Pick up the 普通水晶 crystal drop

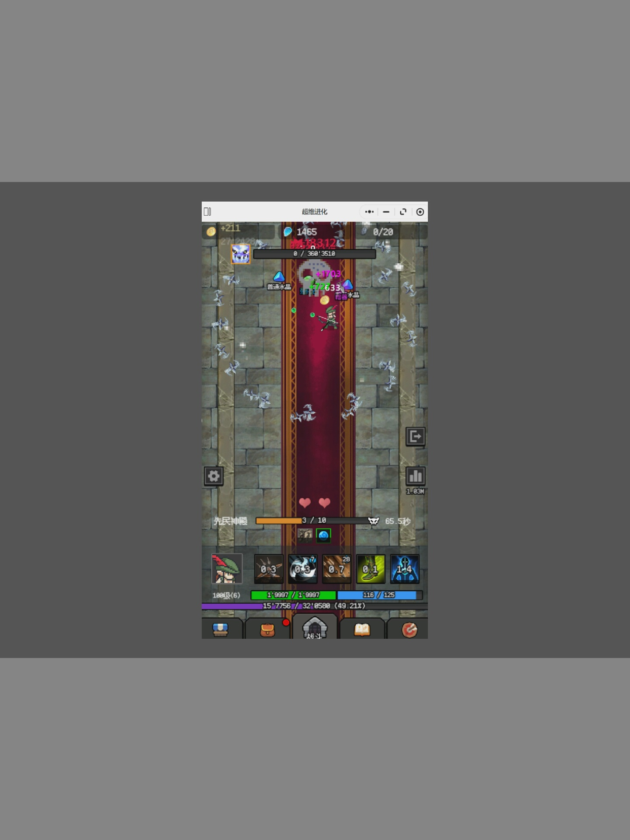tap(279, 280)
